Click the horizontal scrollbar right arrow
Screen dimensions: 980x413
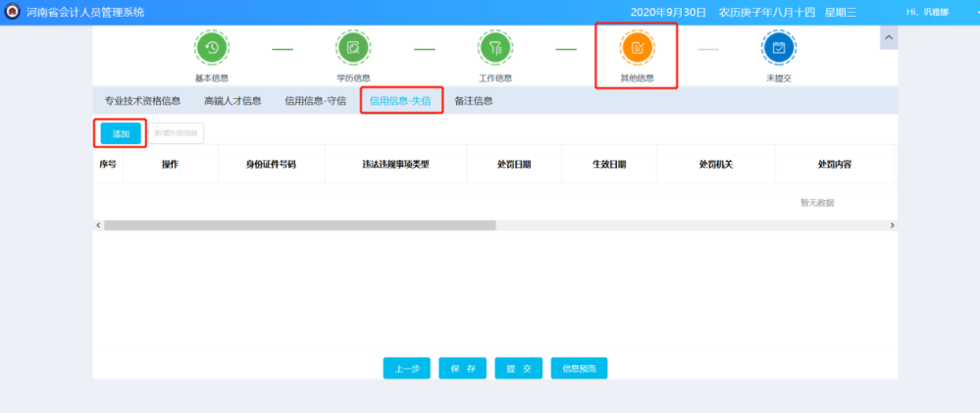(x=892, y=225)
